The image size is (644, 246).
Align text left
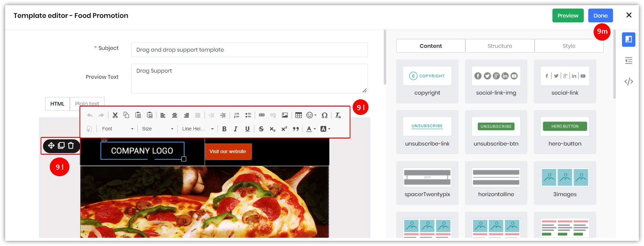point(163,115)
